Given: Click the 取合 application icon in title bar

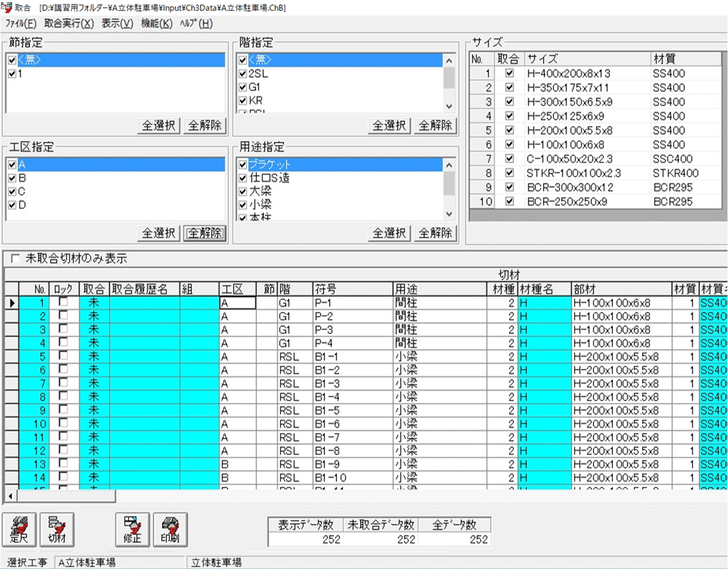Looking at the screenshot, I should pos(7,7).
